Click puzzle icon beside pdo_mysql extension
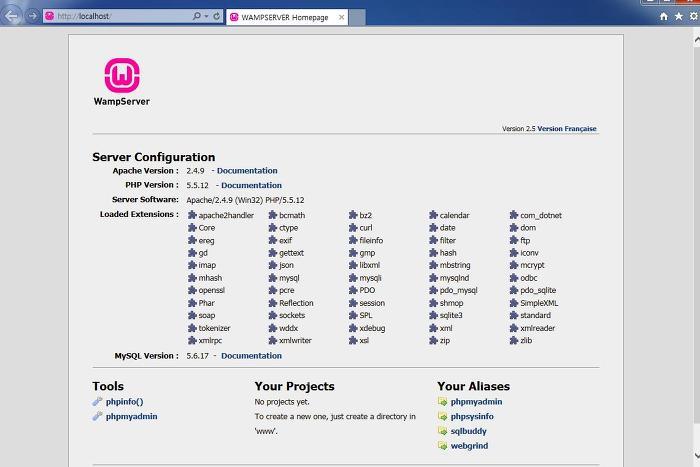The height and width of the screenshot is (467, 700). (x=433, y=290)
